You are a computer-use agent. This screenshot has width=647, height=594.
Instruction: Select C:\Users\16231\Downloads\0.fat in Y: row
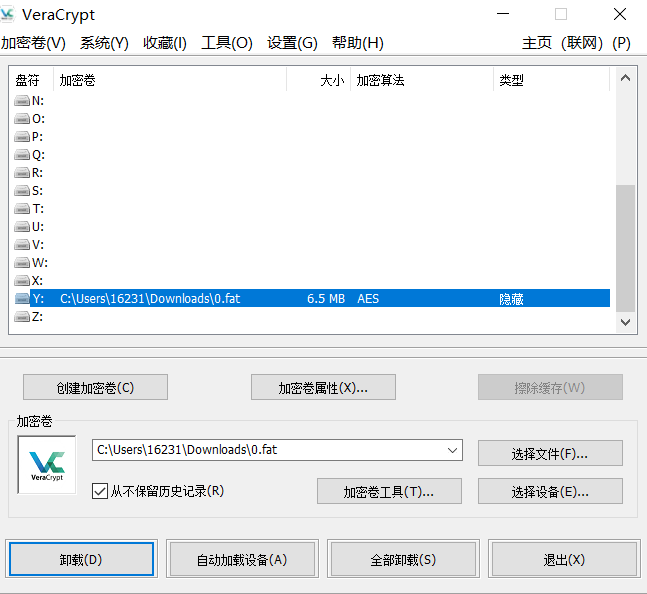(150, 298)
